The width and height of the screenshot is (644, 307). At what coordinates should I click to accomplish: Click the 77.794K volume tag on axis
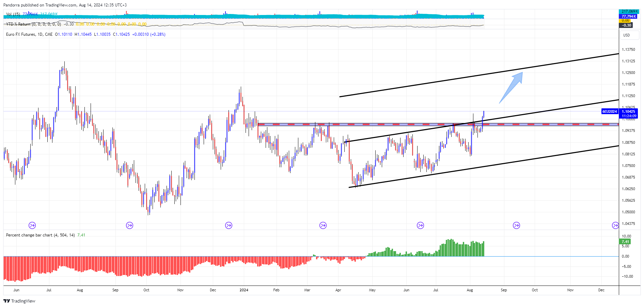(629, 16)
